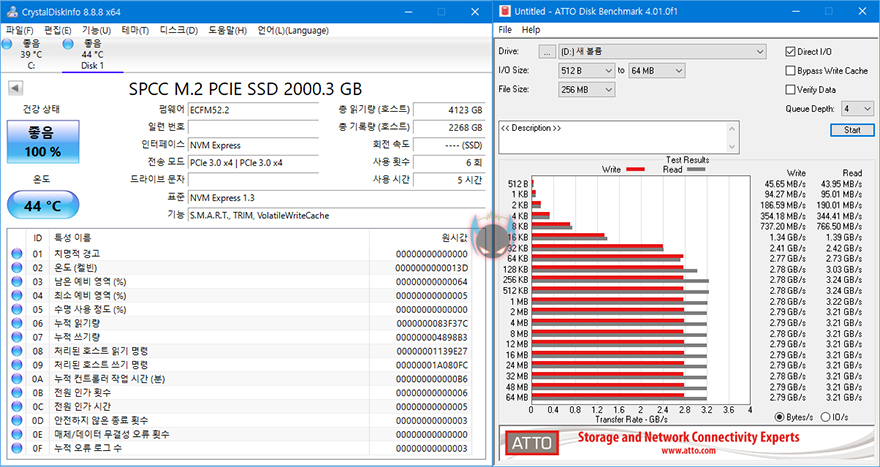Open the ATTO Help menu
Screen dimensions: 880x467
(531, 30)
